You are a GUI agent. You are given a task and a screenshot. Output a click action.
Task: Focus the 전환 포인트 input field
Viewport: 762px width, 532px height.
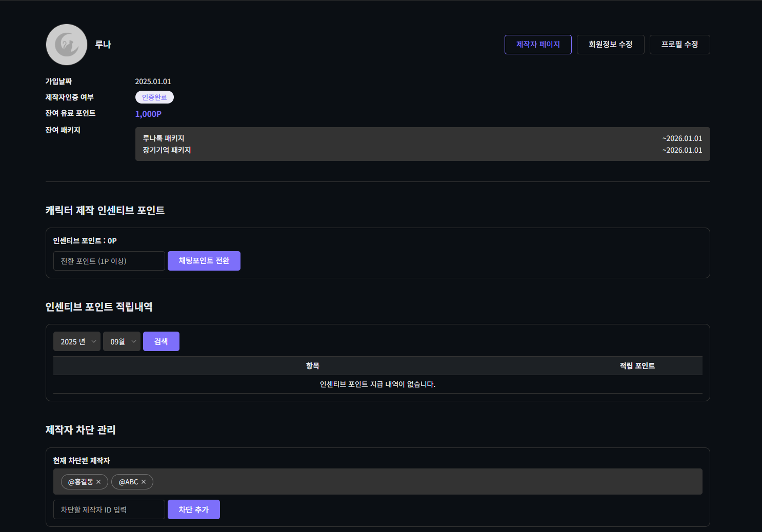pos(109,261)
